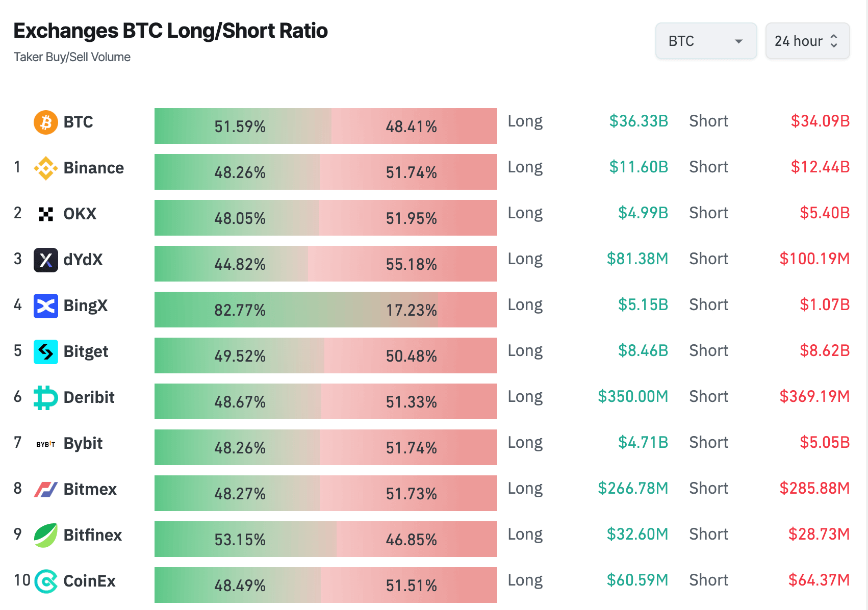Click Deribit short value $369.19M

[814, 396]
